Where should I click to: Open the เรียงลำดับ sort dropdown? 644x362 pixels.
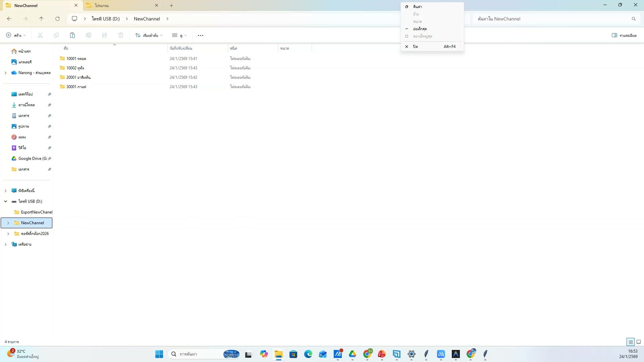click(x=149, y=35)
